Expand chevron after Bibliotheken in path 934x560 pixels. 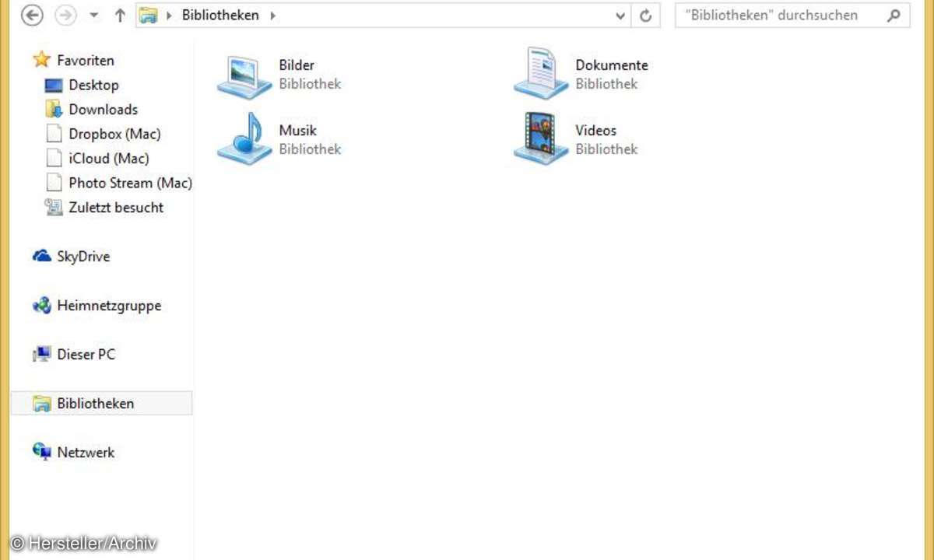point(273,16)
